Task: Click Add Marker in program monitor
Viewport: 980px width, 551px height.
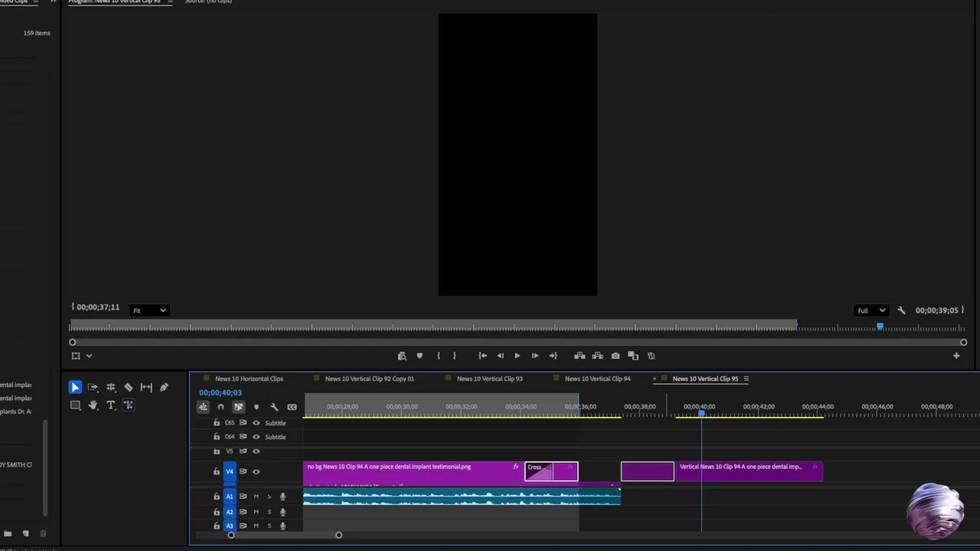Action: [420, 356]
